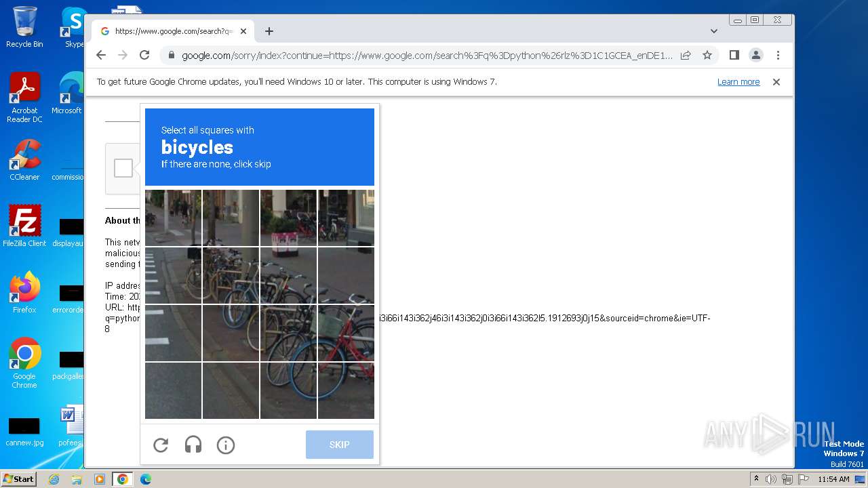
Task: Open Windows Explorer folder taskbar icon
Action: 77,479
